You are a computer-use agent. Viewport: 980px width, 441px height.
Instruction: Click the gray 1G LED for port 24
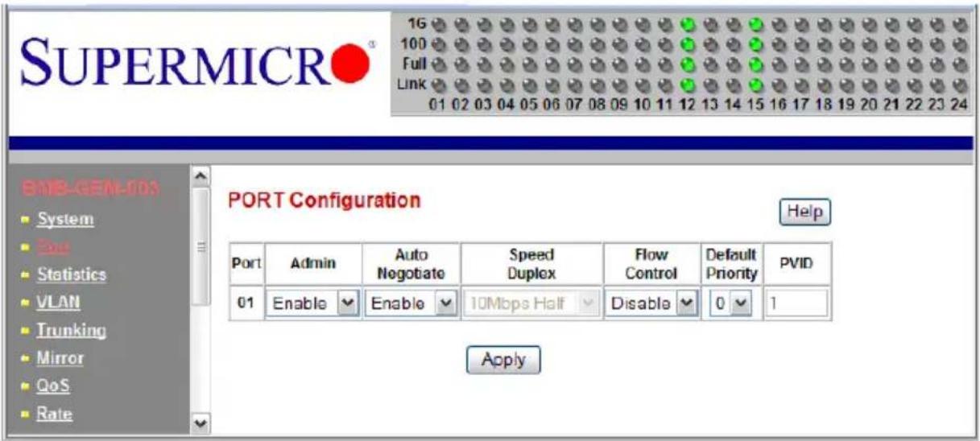tap(959, 24)
